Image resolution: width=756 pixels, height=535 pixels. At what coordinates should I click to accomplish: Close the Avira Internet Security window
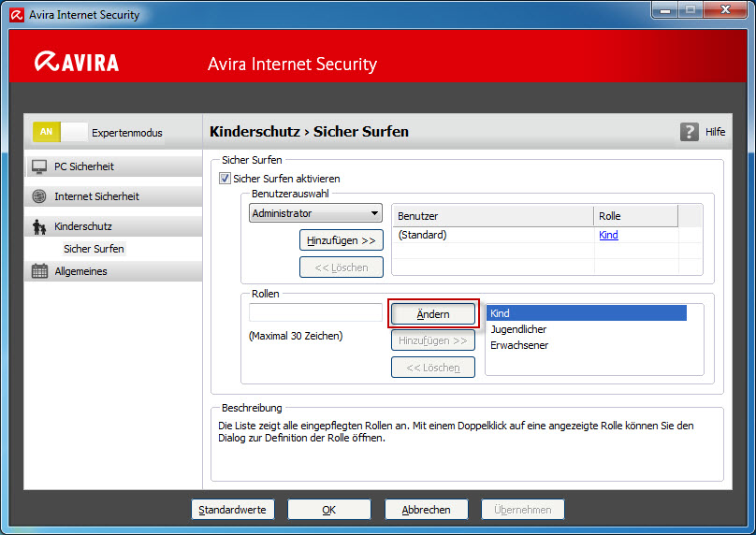point(725,9)
